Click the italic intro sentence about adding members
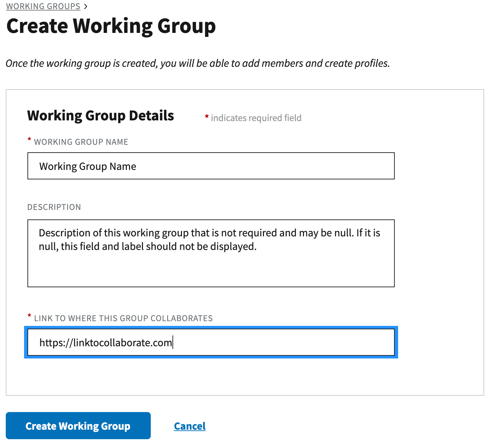 point(198,63)
